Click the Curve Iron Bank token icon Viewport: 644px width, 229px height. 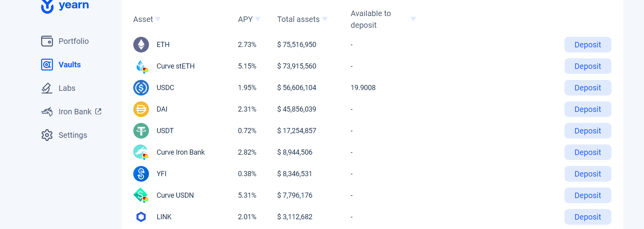(x=141, y=152)
